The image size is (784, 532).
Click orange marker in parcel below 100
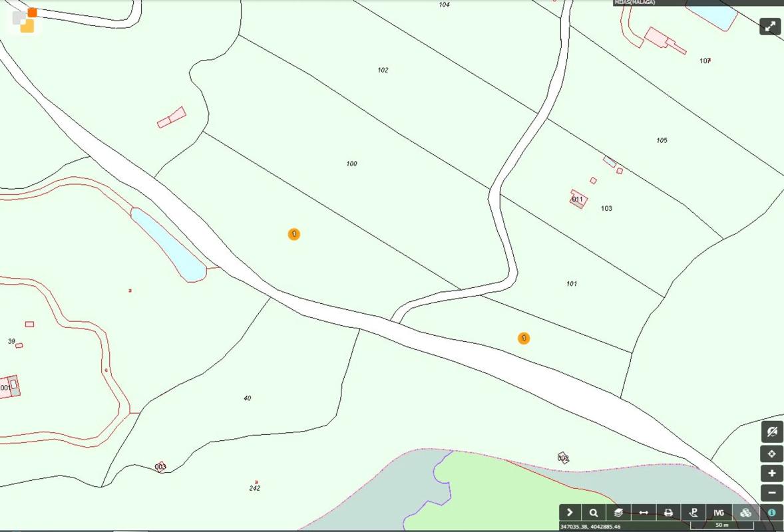click(x=294, y=234)
